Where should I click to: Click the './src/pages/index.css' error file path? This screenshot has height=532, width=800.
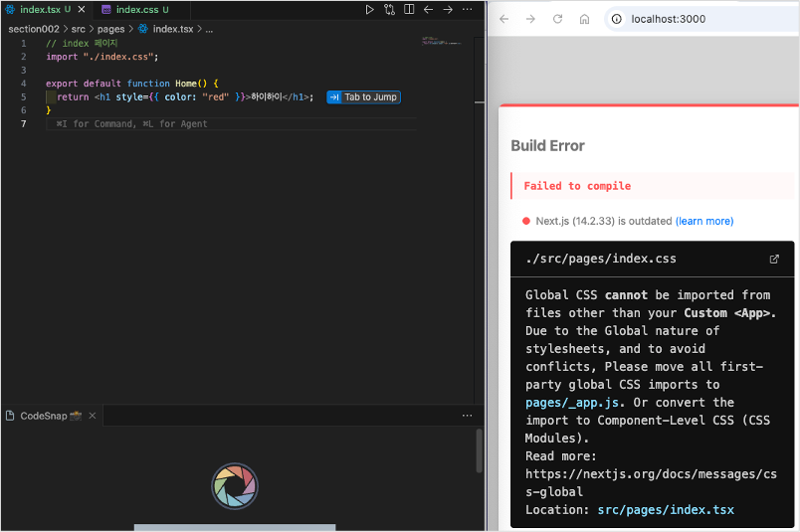[x=601, y=259]
